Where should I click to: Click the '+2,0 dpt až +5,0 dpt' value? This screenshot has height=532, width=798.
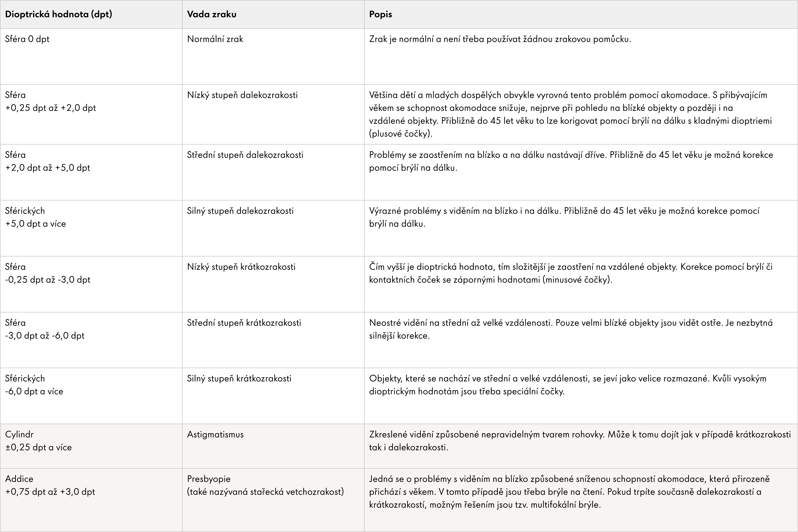pos(48,168)
